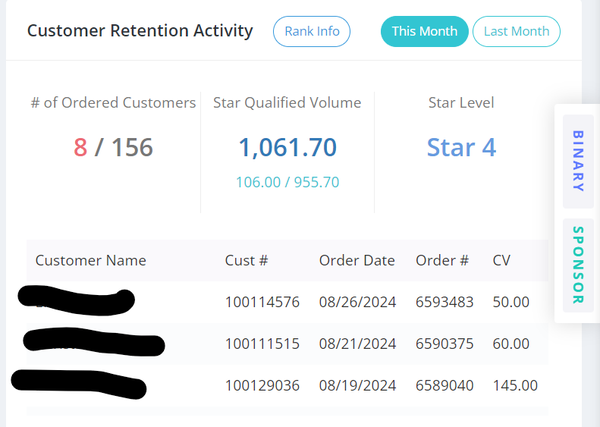
Task: Click the 08/26/2024 order date cell
Action: [x=357, y=301]
